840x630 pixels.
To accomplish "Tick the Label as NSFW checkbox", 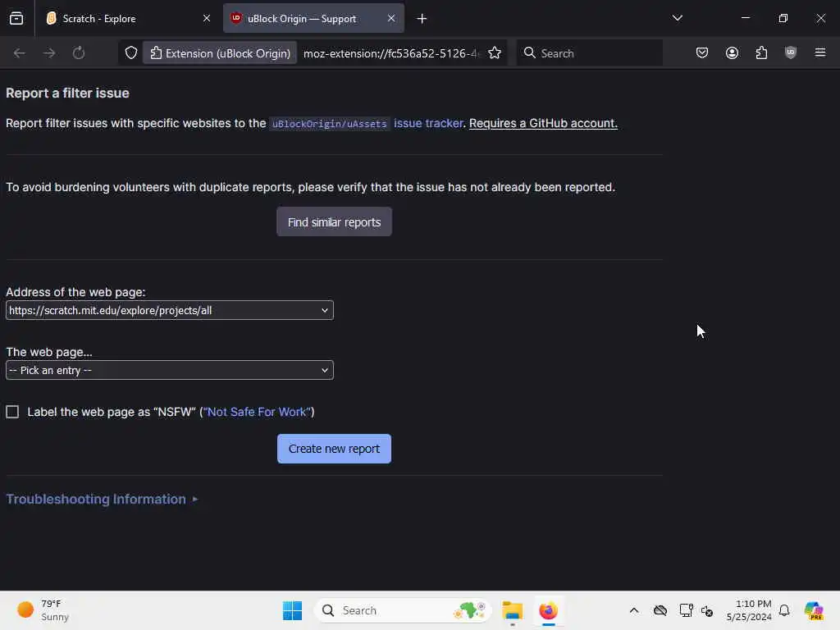I will click(12, 412).
